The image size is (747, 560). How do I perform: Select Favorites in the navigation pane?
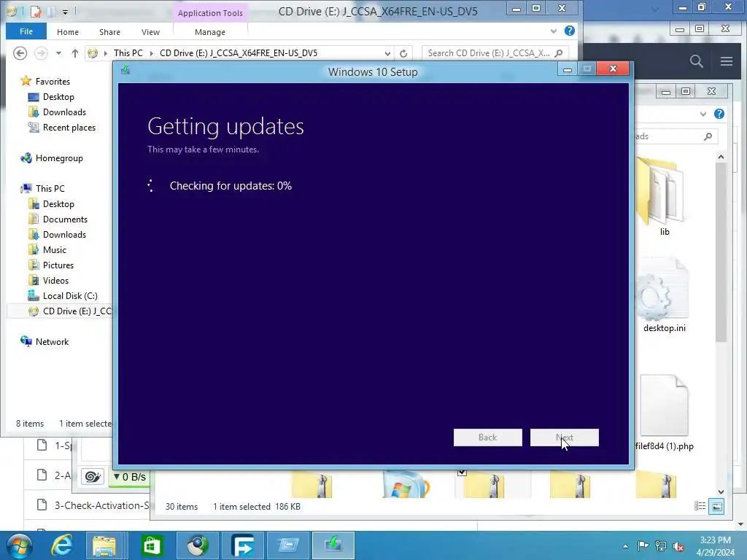click(53, 82)
